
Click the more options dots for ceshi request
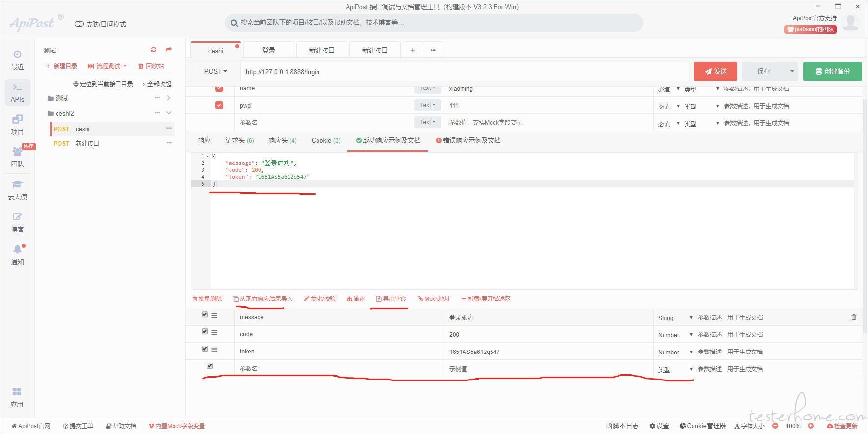(169, 128)
